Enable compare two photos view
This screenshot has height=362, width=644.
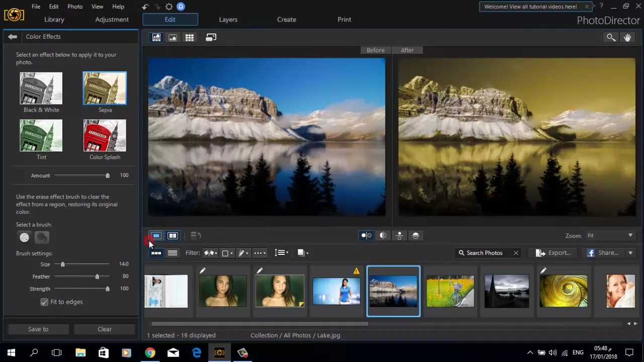tap(173, 236)
